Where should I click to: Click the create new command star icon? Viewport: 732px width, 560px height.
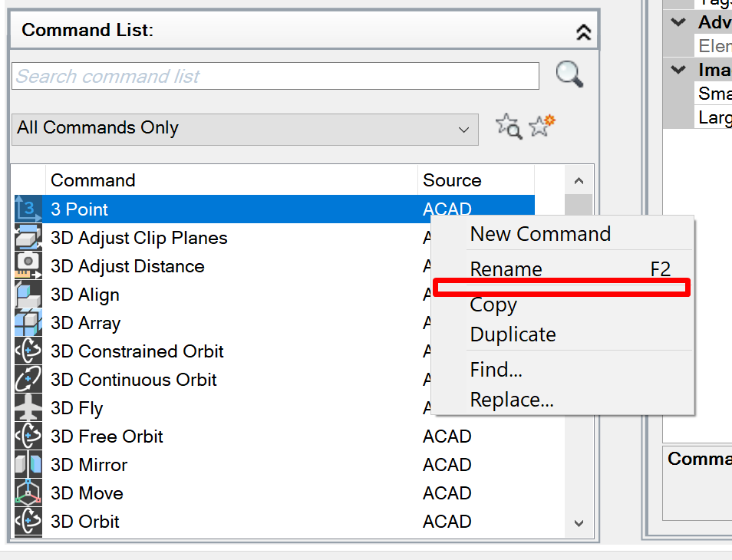click(x=542, y=126)
